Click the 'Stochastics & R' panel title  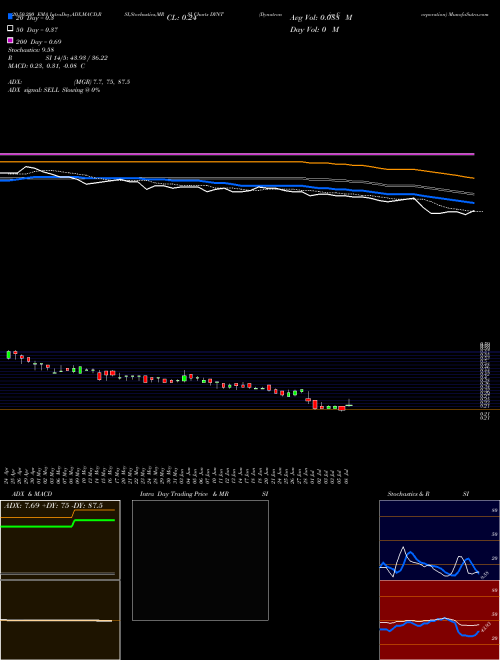point(408,494)
